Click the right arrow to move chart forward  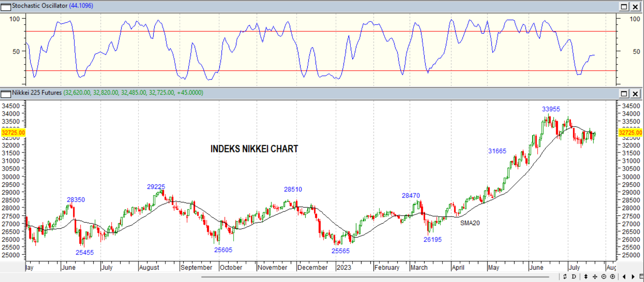pos(633,276)
